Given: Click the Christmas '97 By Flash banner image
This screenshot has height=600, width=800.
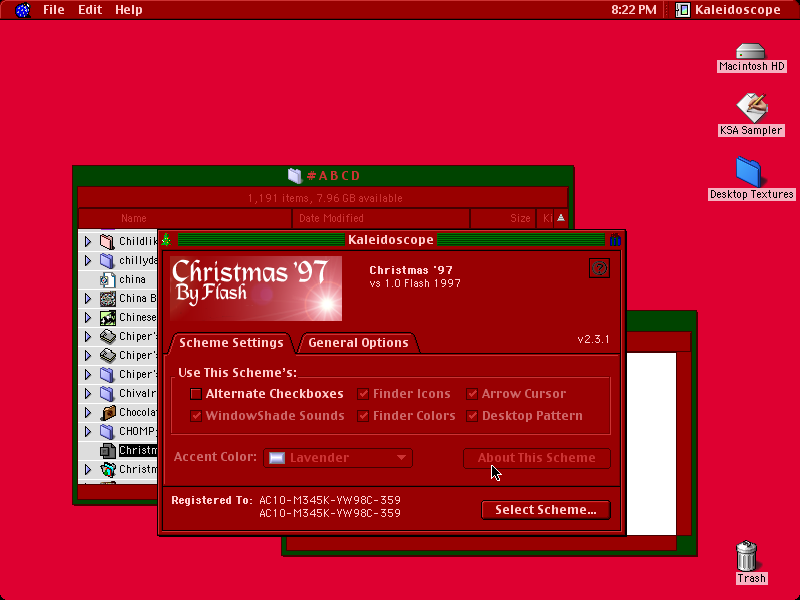Looking at the screenshot, I should pyautogui.click(x=256, y=288).
